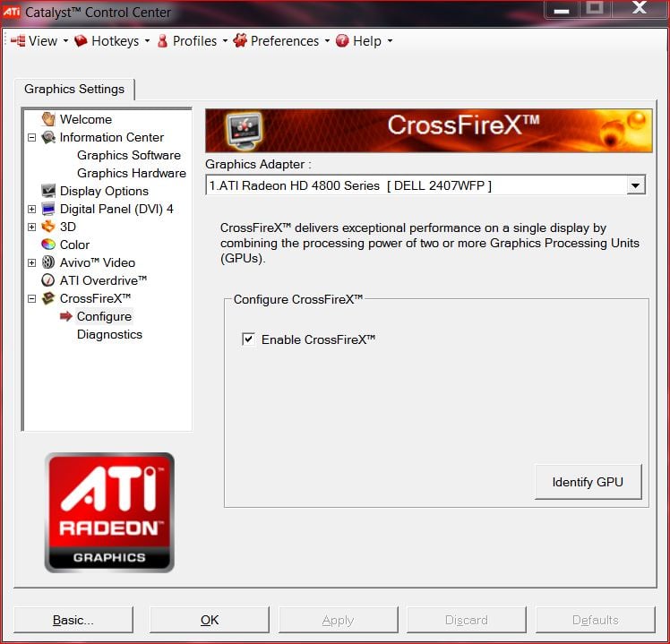Click the Preferences gear icon
Image resolution: width=670 pixels, height=644 pixels.
coord(240,40)
